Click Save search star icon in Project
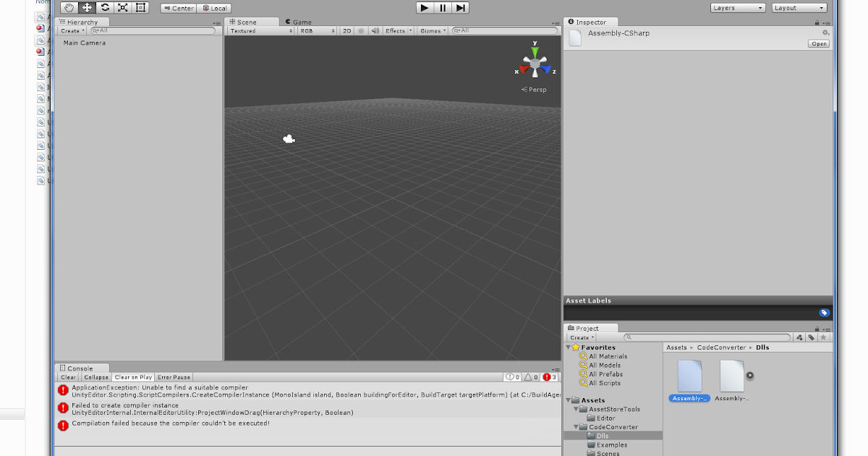The width and height of the screenshot is (868, 456). (x=823, y=337)
